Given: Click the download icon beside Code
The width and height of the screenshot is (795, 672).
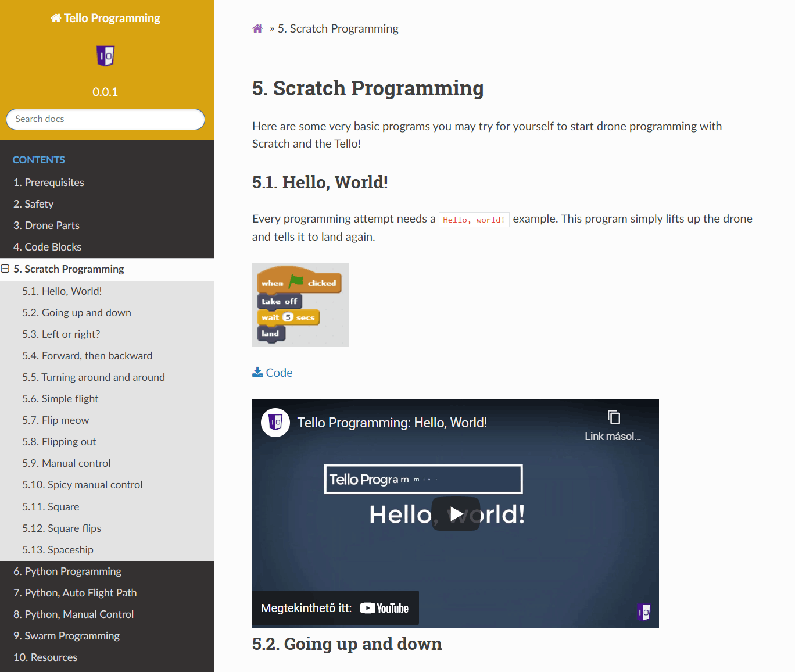Looking at the screenshot, I should 257,372.
